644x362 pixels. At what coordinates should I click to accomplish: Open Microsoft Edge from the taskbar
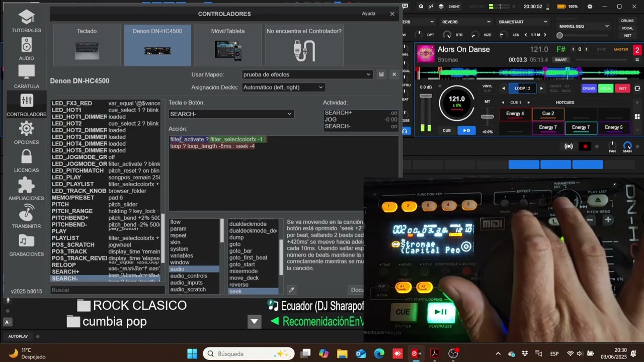pyautogui.click(x=379, y=353)
